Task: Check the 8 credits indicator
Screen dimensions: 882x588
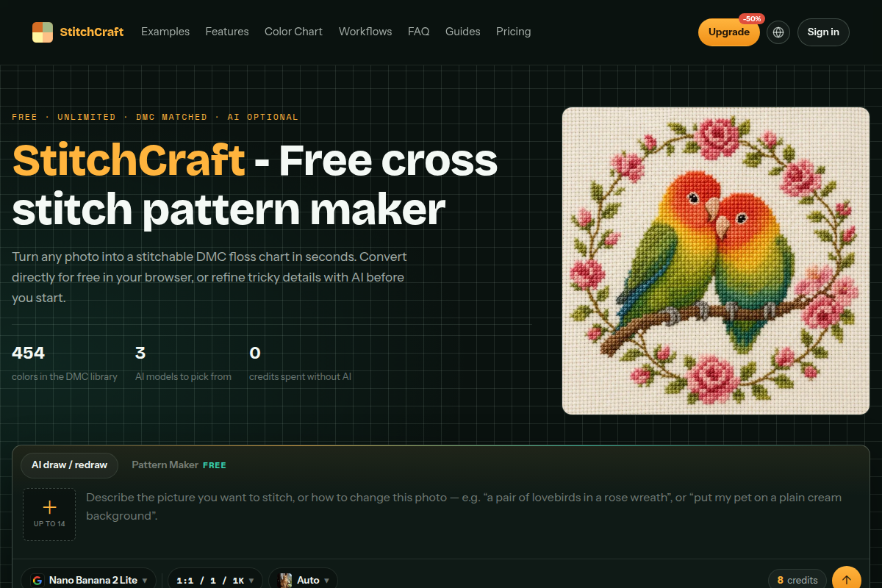Action: (x=797, y=580)
